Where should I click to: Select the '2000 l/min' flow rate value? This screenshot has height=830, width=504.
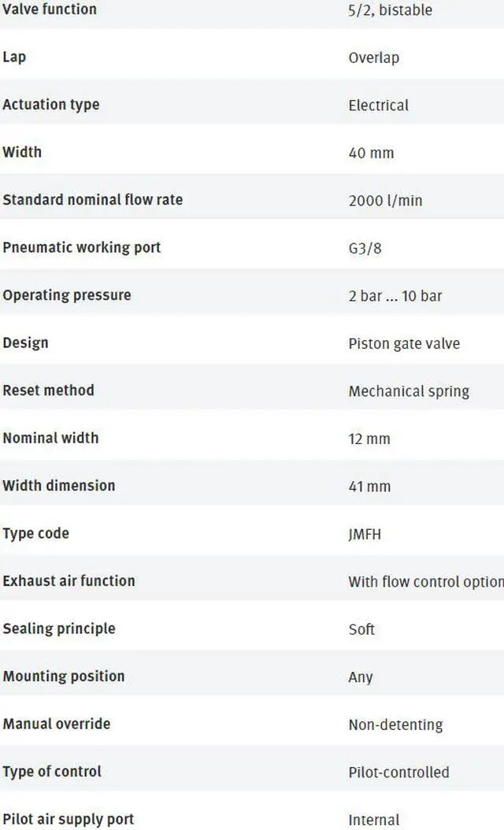click(385, 201)
